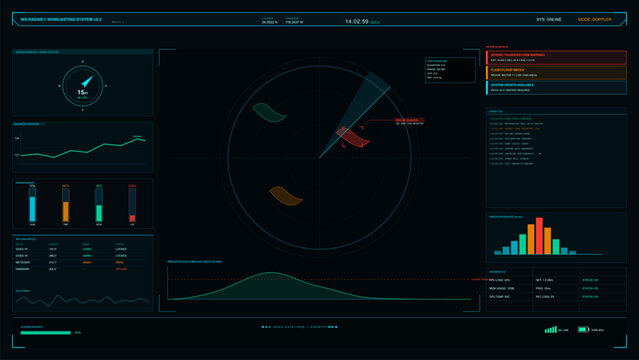Viewport: 639px width, 360px height.
Task: Select the orange precipitation cell on radar
Action: (286, 196)
